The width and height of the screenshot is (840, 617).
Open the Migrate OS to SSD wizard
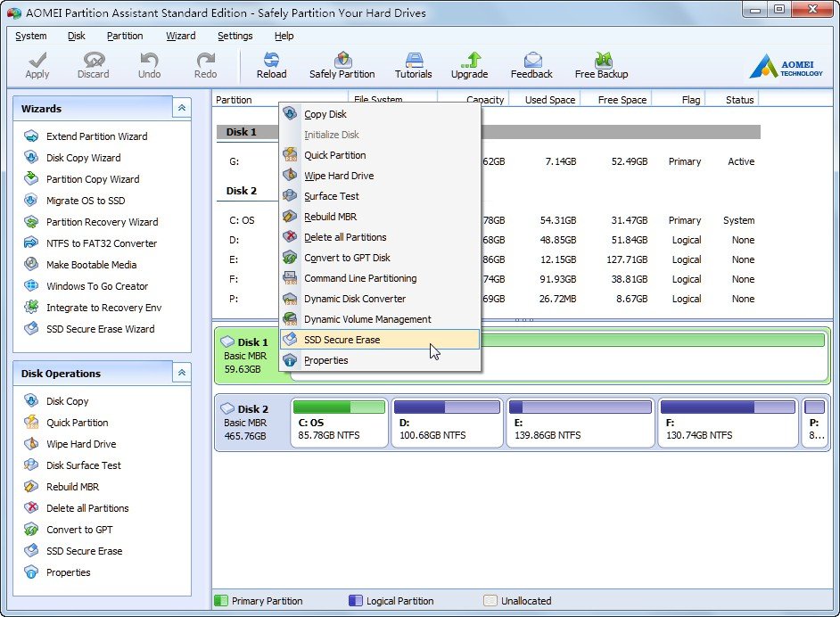pos(85,201)
